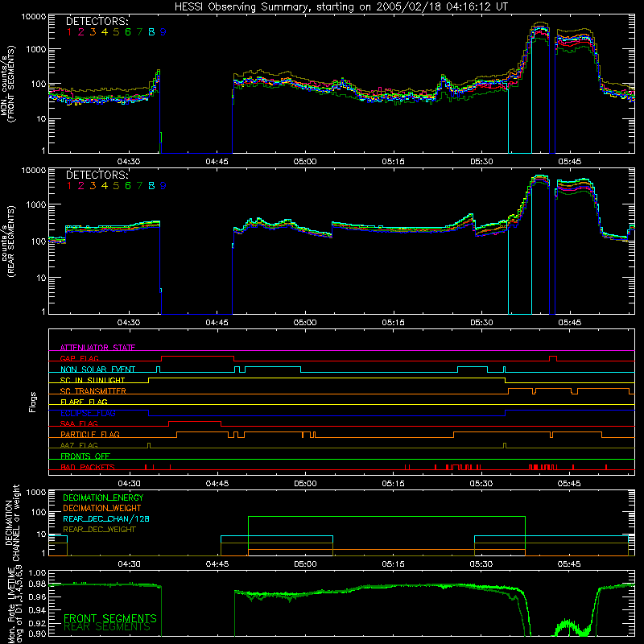Click olive detector '5' in front segments legend

click(x=116, y=32)
